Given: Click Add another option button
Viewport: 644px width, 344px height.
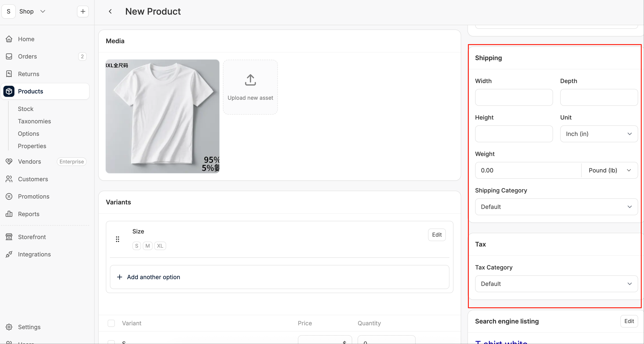Looking at the screenshot, I should [x=279, y=277].
